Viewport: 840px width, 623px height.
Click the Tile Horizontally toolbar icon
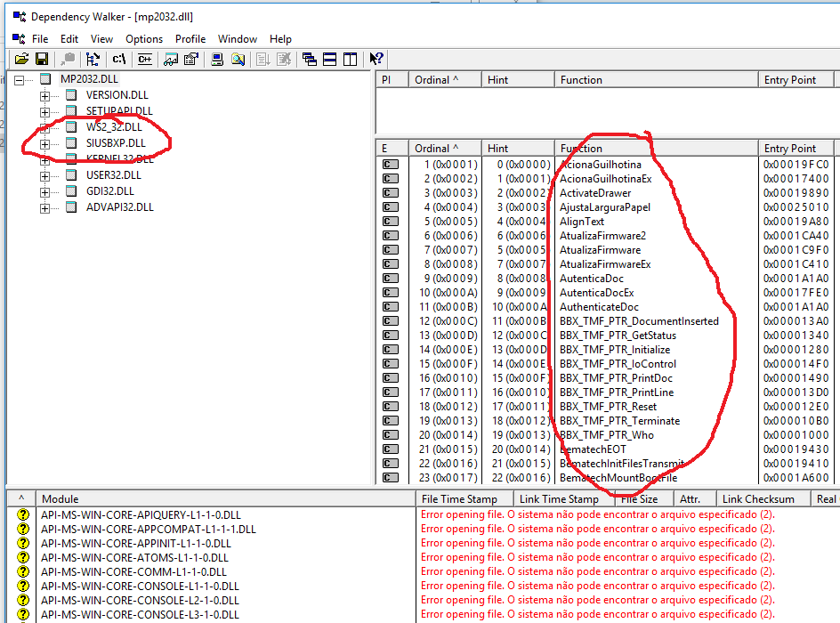pyautogui.click(x=329, y=60)
